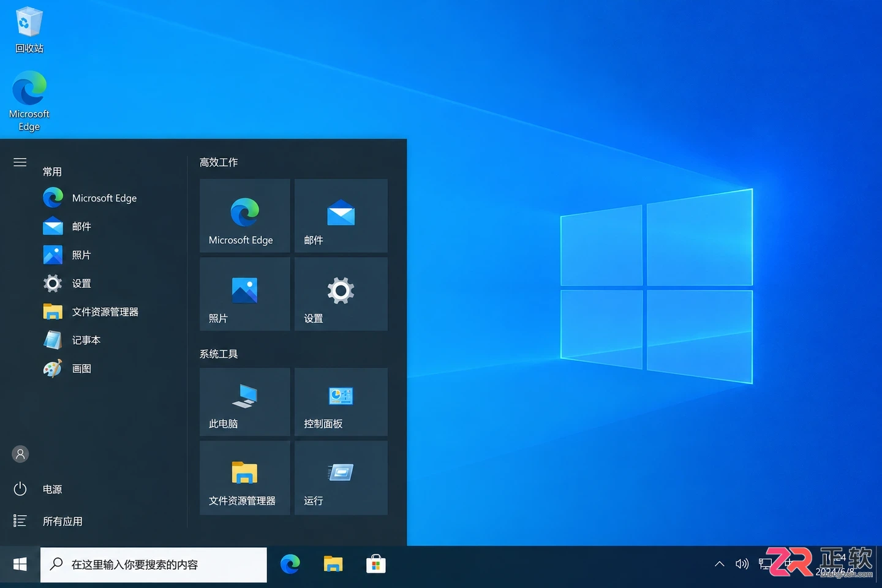Open the 照片 tile
This screenshot has height=588, width=882.
coord(245,294)
